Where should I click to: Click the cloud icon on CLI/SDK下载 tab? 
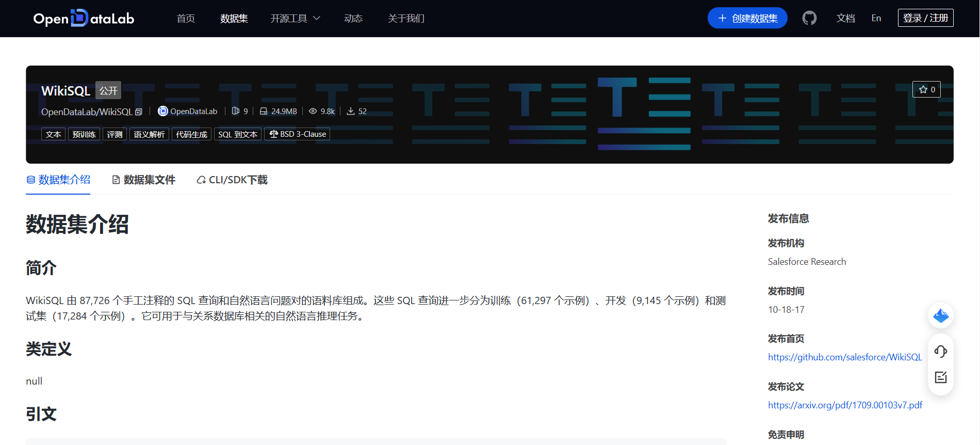coord(201,180)
